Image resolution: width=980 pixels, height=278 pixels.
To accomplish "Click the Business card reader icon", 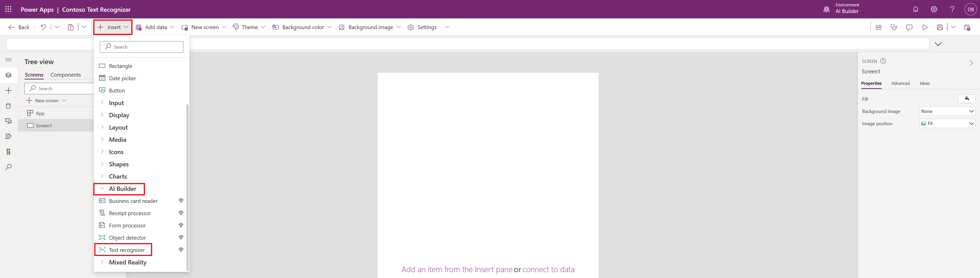I will [x=102, y=200].
